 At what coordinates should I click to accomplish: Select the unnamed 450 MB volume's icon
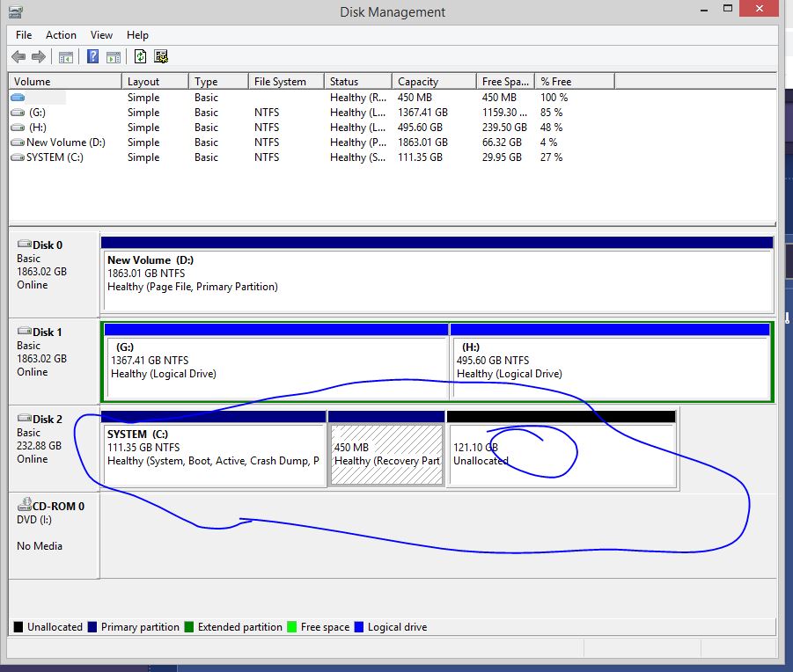coord(18,97)
